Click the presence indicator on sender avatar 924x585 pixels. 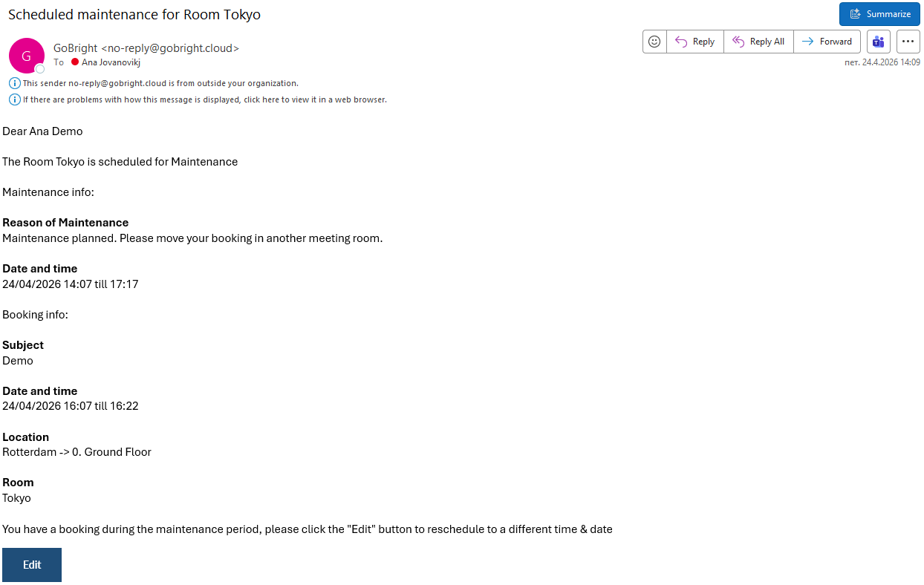pyautogui.click(x=40, y=69)
